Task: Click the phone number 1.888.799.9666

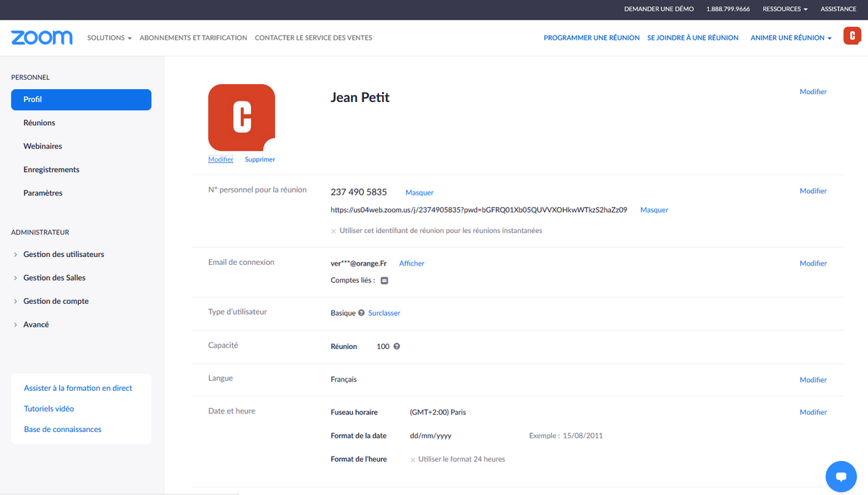Action: (x=728, y=9)
